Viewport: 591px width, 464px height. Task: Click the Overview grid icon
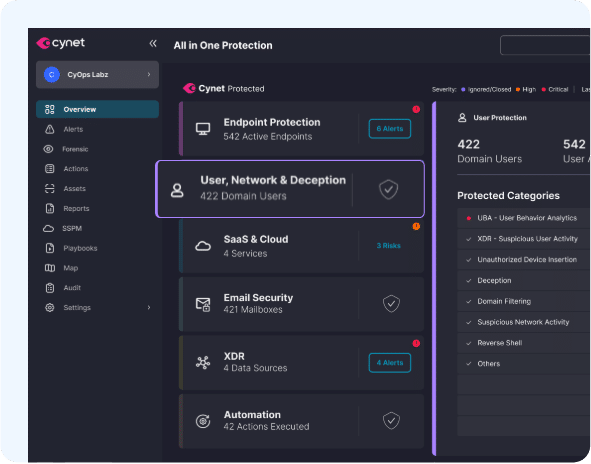[50, 109]
